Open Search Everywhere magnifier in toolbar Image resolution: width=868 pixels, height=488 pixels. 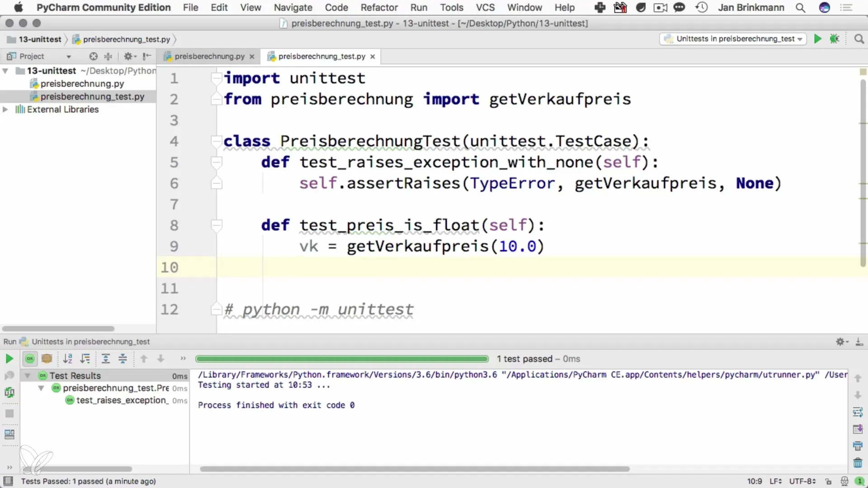pyautogui.click(x=859, y=39)
